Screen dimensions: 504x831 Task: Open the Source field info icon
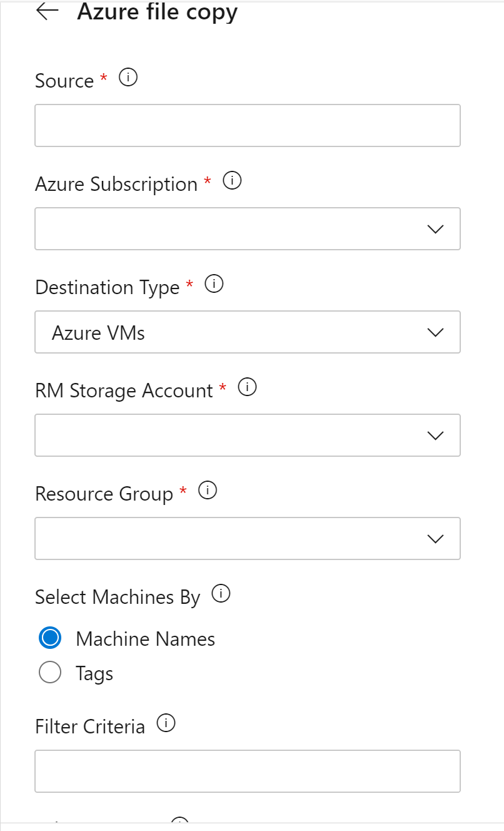(x=128, y=78)
